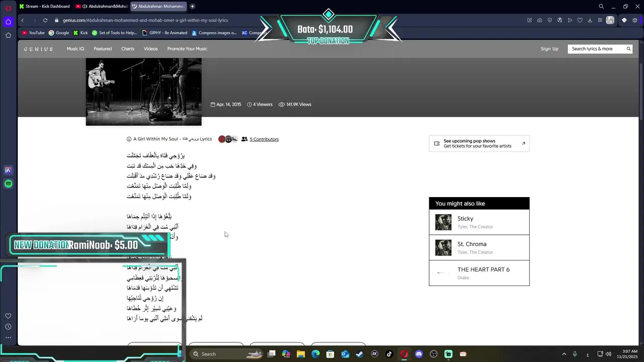
Task: Click the song cover art thumbnail
Action: pos(144,92)
